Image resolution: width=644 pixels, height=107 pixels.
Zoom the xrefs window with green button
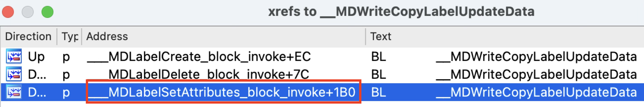coord(48,12)
